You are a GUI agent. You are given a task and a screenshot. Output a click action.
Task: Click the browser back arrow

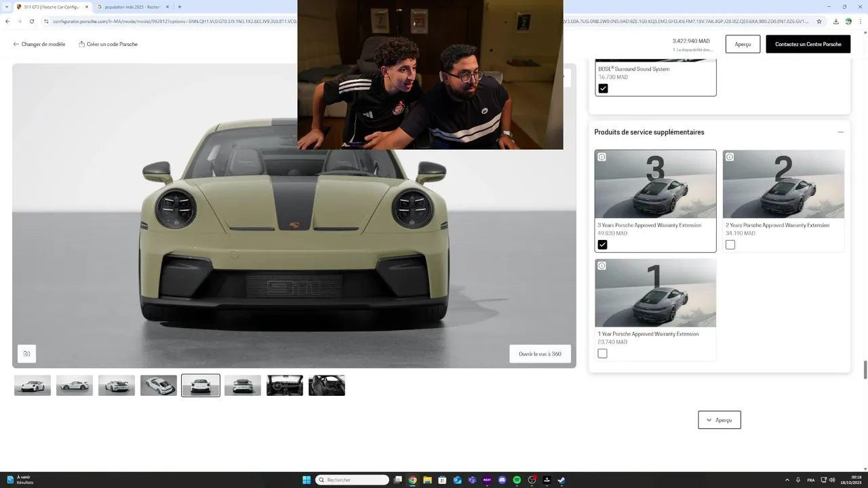(x=7, y=21)
